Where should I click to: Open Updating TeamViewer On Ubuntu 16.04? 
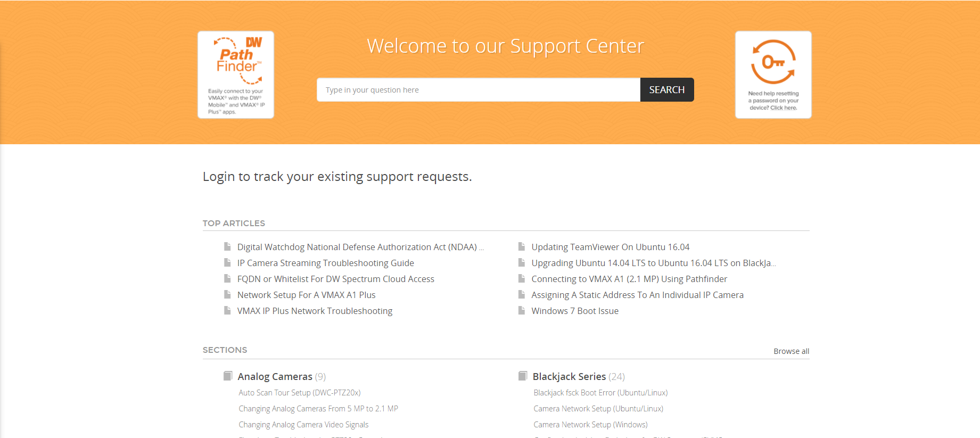point(611,247)
